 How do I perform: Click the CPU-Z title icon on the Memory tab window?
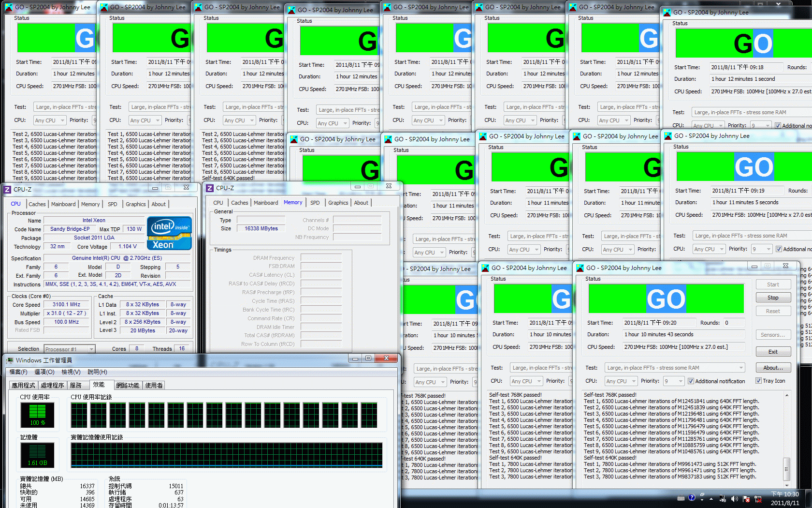pyautogui.click(x=209, y=188)
